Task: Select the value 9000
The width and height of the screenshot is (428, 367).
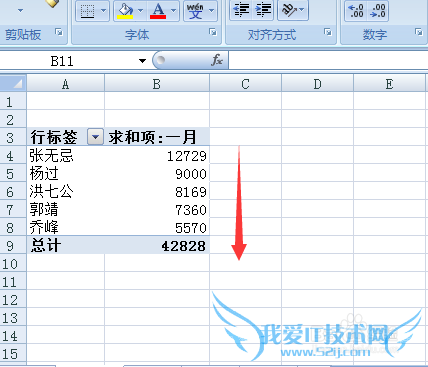Action: pyautogui.click(x=157, y=173)
